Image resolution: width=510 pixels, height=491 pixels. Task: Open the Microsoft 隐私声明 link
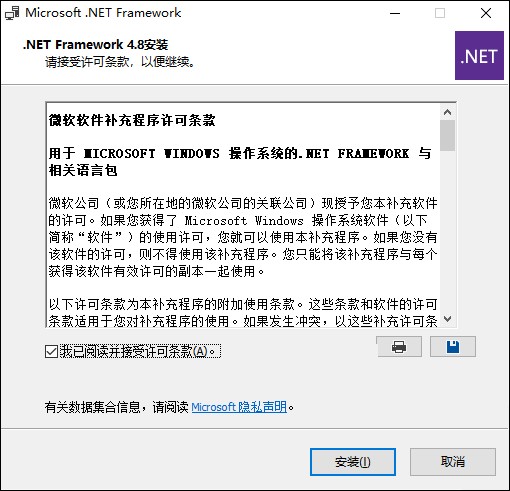tap(239, 407)
